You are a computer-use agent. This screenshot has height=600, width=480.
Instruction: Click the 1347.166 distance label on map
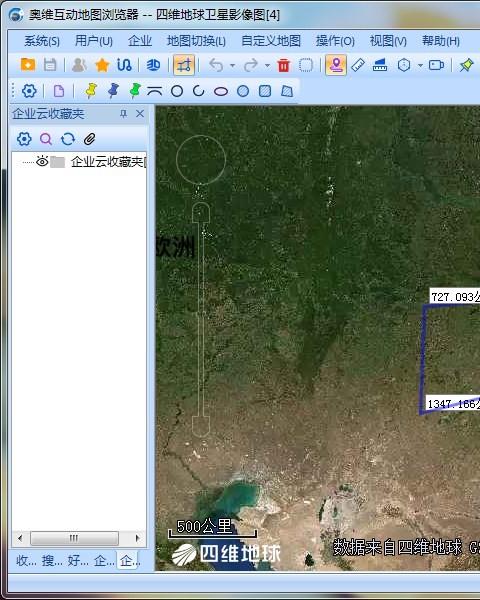tap(452, 403)
